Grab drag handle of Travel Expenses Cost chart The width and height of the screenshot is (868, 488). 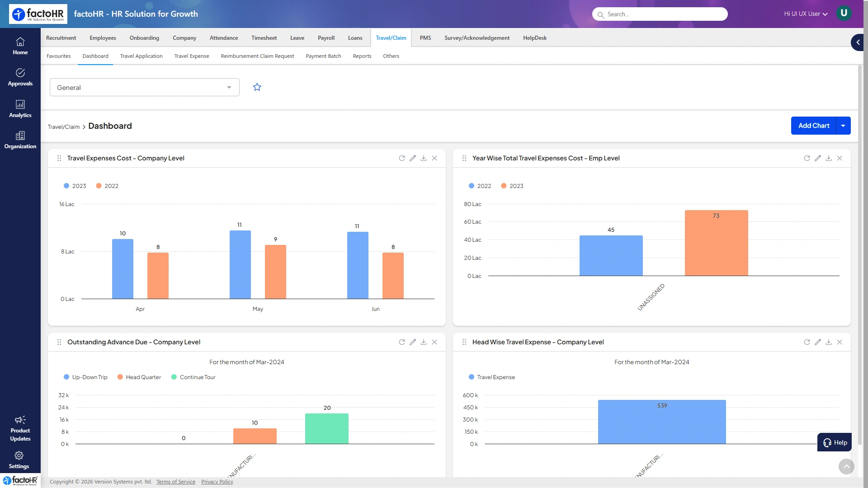coord(59,158)
